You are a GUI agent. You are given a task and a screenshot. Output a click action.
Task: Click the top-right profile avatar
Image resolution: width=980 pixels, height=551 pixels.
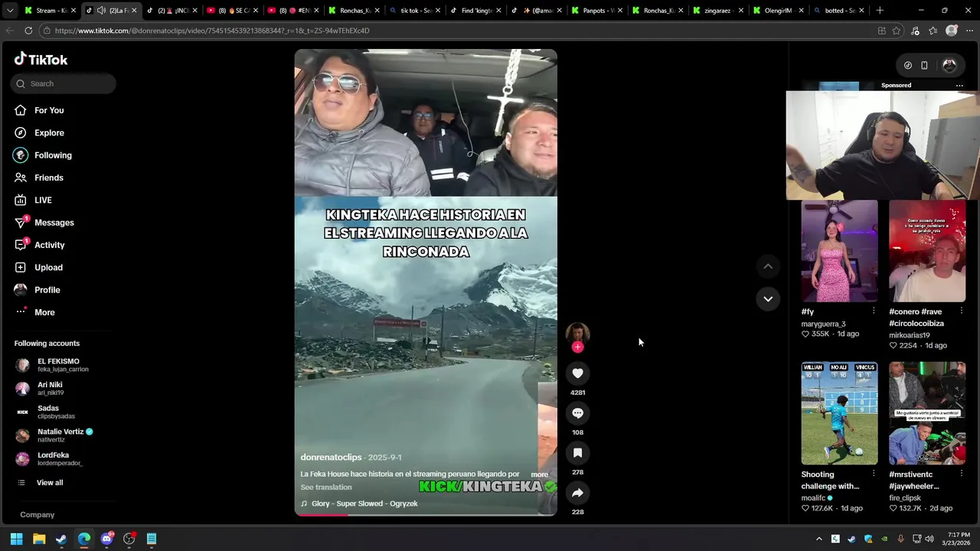(x=949, y=66)
